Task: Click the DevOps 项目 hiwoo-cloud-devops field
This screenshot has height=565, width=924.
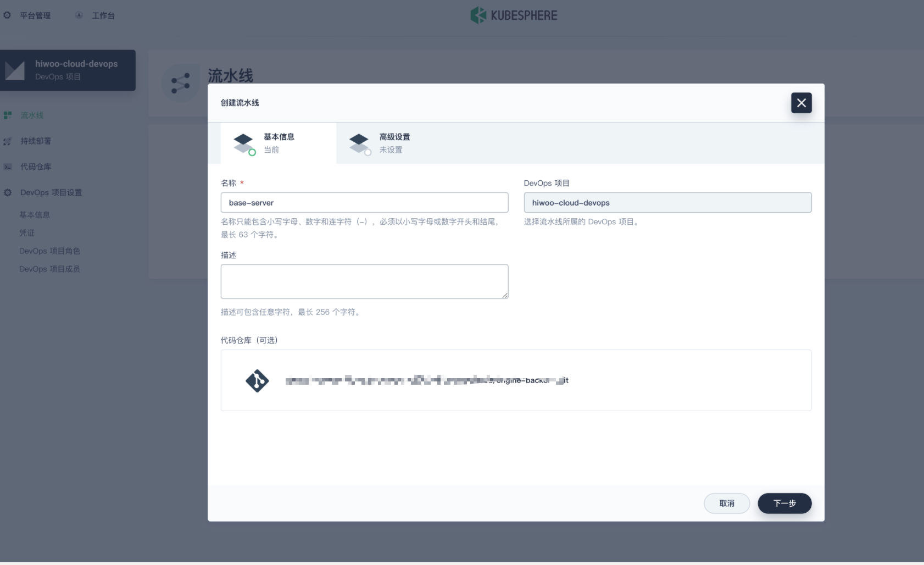Action: (x=667, y=203)
